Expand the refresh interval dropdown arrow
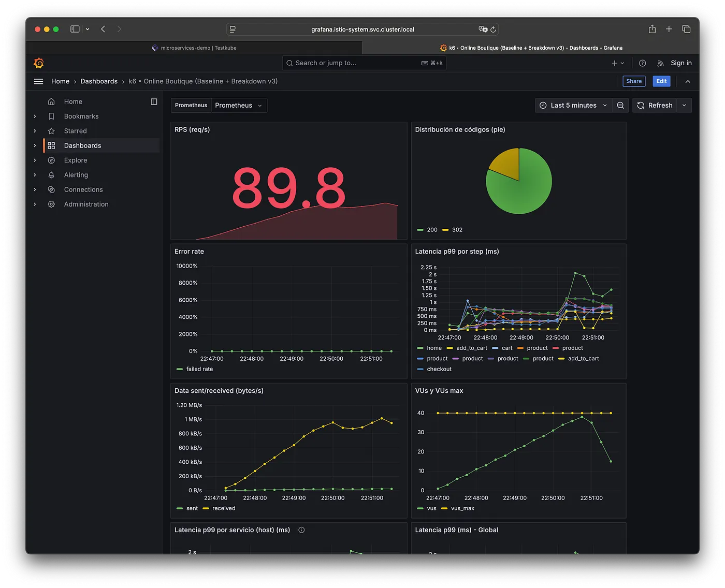 click(x=684, y=105)
